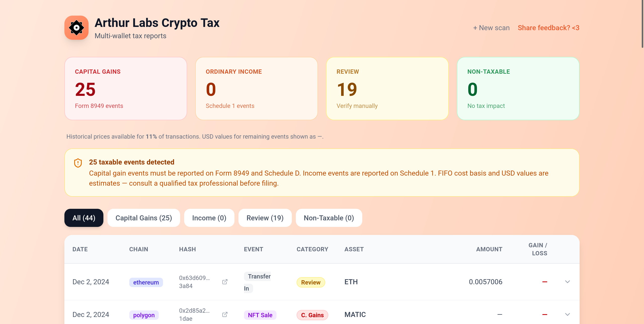Open the polygon transaction hash in block explorer
644x324 pixels.
point(225,314)
